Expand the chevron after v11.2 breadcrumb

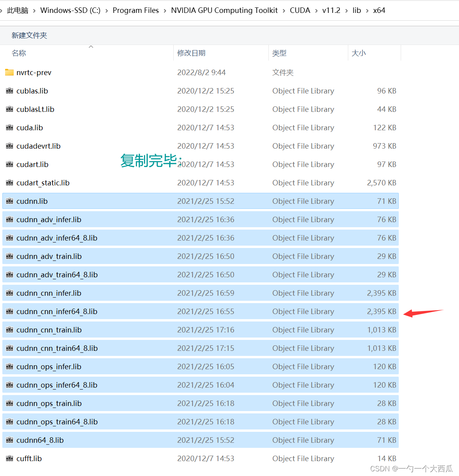346,11
